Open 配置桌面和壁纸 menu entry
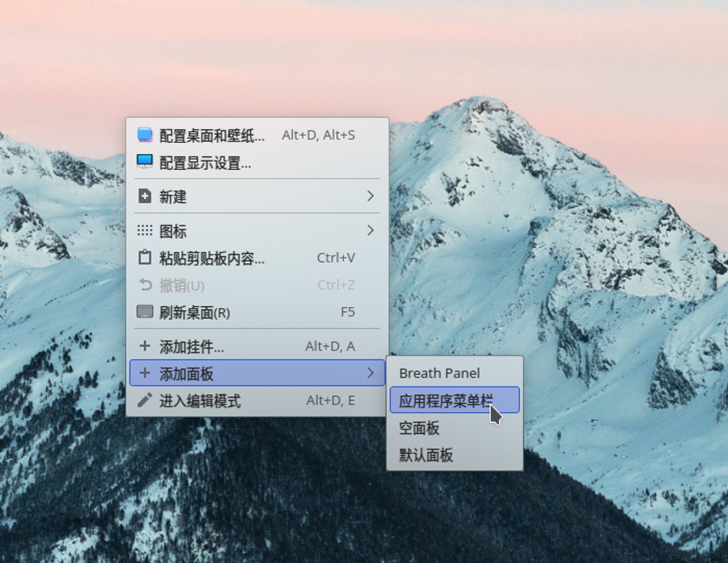This screenshot has height=563, width=728. pyautogui.click(x=257, y=135)
